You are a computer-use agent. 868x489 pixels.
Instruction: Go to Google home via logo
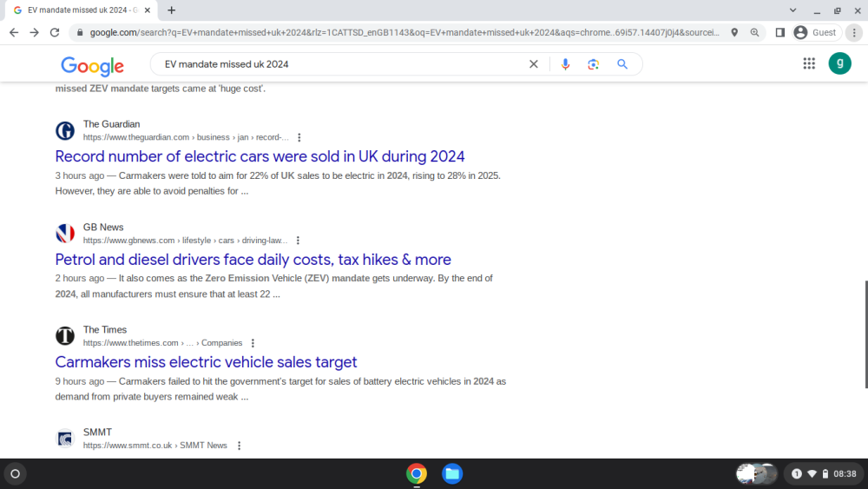93,65
